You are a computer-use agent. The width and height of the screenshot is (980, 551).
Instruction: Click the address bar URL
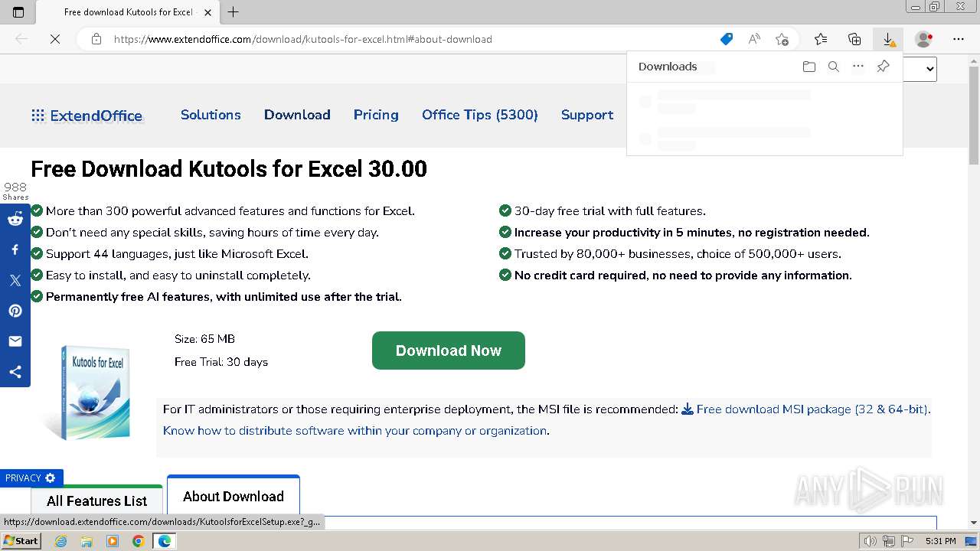pyautogui.click(x=303, y=39)
